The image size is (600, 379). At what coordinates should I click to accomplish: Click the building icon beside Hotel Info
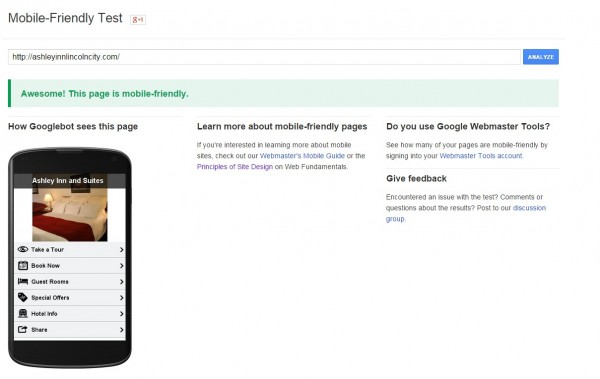coord(23,314)
